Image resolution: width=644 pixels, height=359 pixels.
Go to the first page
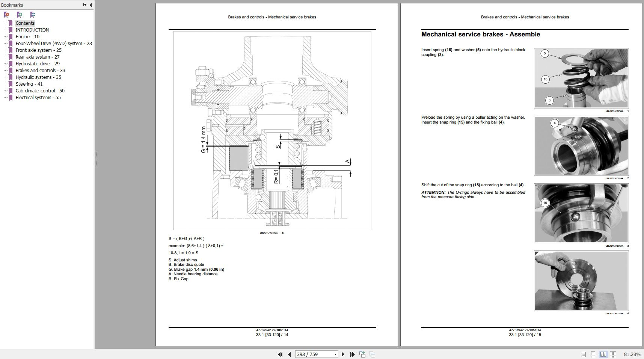coord(280,354)
